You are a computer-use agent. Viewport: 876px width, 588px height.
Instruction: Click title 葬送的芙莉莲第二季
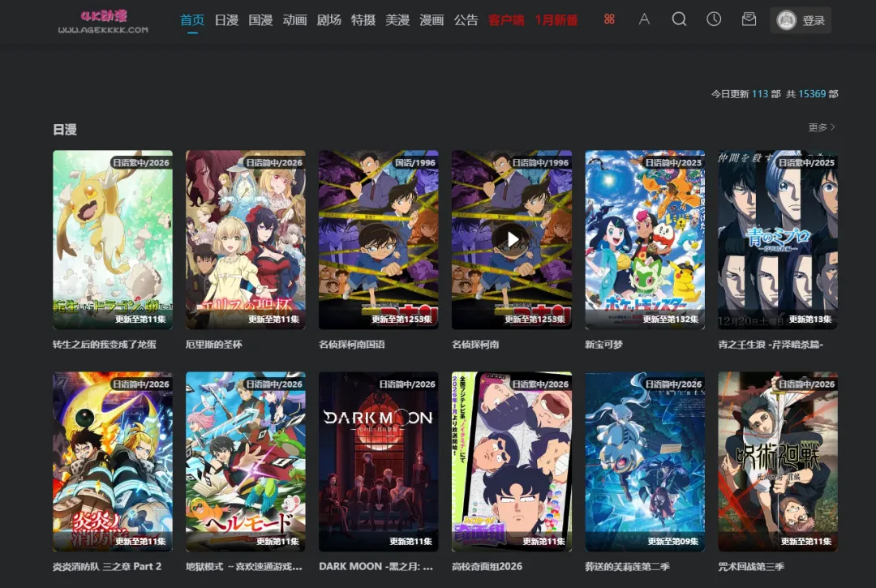click(x=627, y=566)
